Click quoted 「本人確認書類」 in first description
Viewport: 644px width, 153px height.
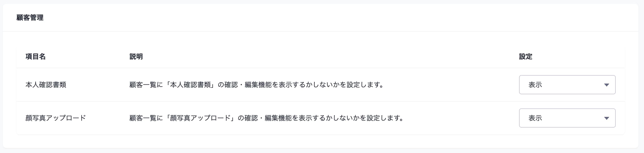pos(190,85)
